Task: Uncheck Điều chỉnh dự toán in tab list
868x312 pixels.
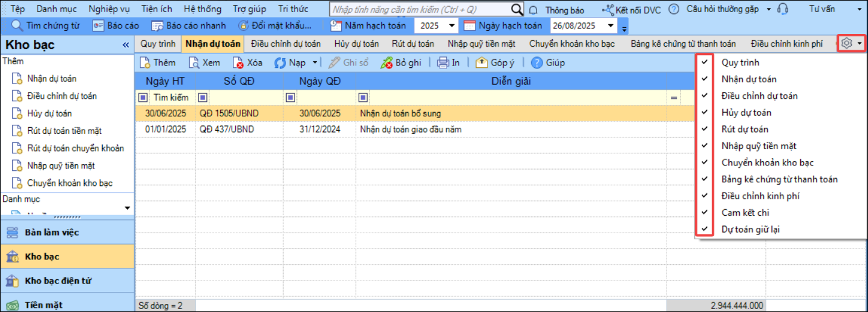Action: pos(704,96)
